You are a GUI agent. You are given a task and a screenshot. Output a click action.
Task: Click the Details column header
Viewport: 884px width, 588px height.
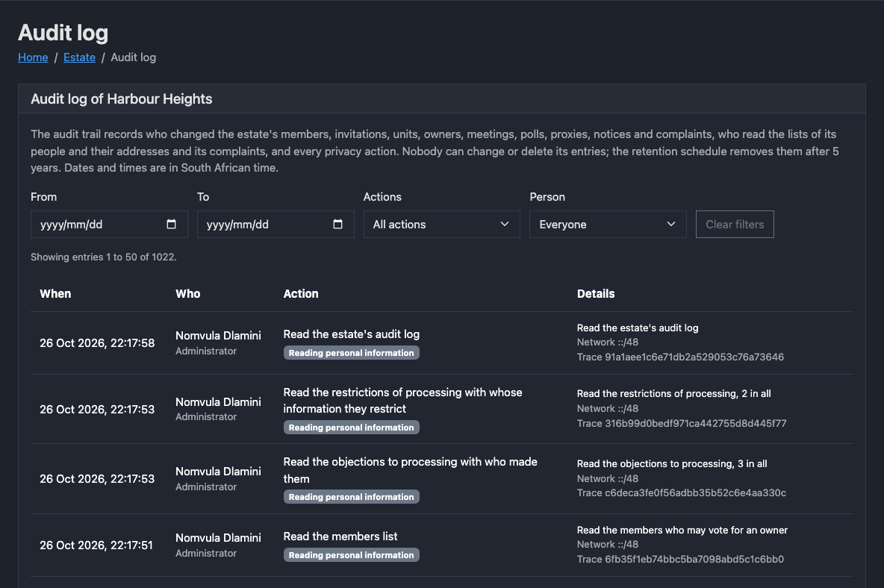coord(595,293)
